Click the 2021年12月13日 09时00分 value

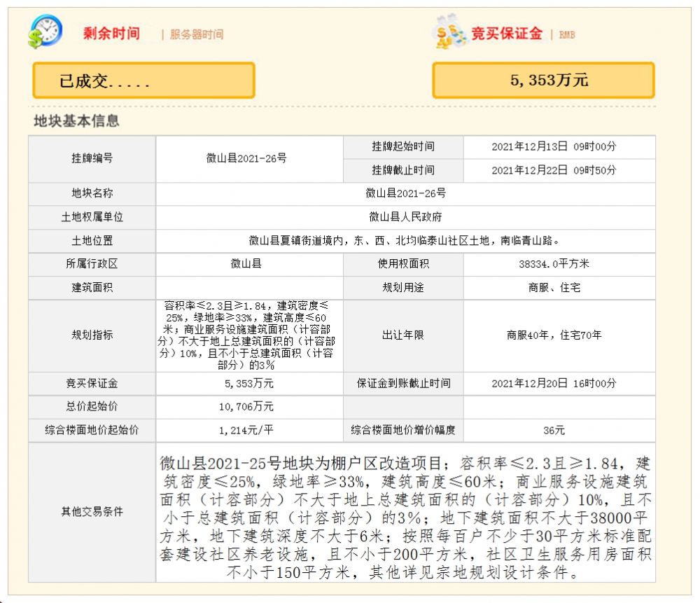click(x=554, y=146)
